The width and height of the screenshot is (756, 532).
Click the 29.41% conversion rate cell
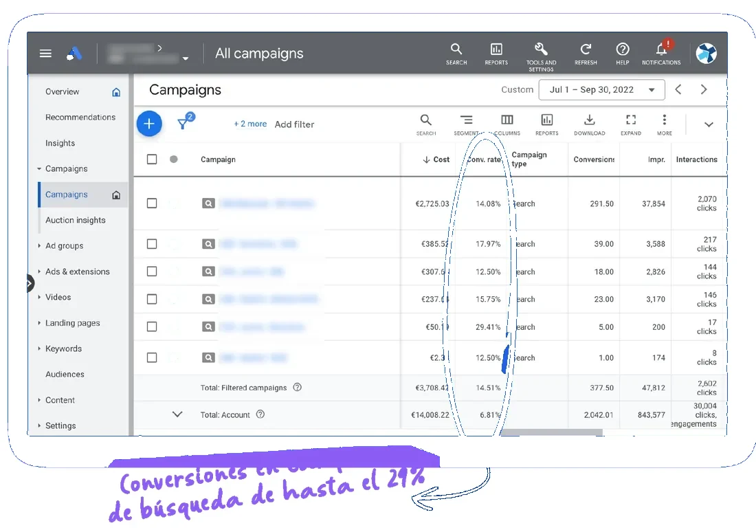pos(488,327)
